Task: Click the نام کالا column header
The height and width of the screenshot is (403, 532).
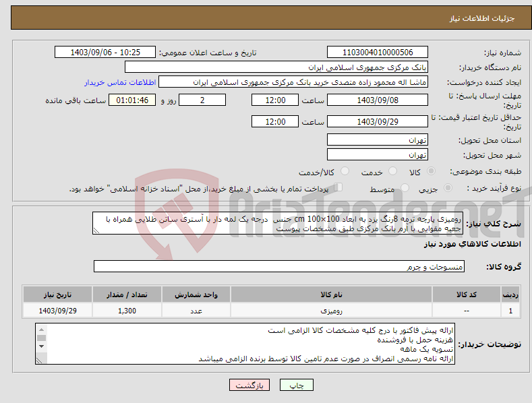Action: [331, 294]
